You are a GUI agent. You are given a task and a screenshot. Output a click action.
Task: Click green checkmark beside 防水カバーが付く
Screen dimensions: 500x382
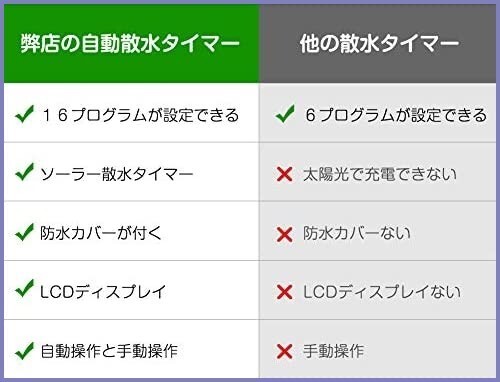[25, 232]
